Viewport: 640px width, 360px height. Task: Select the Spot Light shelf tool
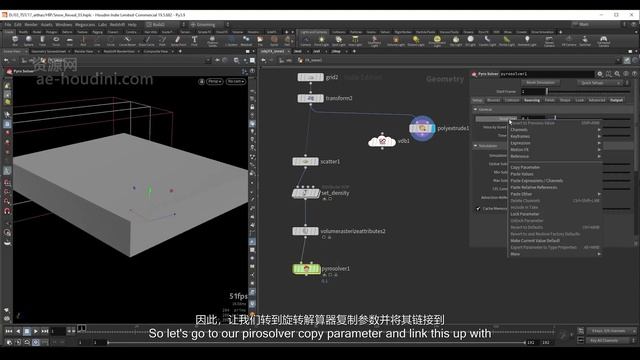click(x=338, y=41)
